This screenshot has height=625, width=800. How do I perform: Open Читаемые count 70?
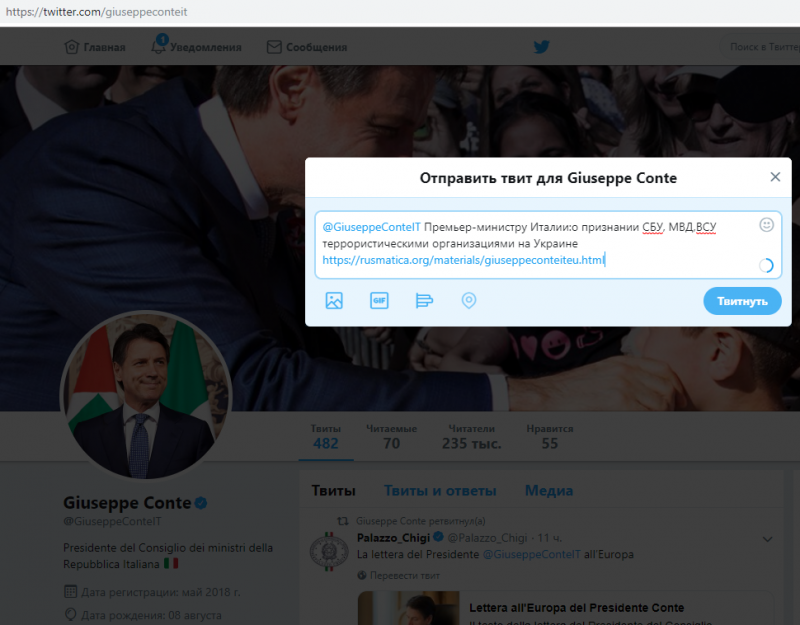(391, 437)
